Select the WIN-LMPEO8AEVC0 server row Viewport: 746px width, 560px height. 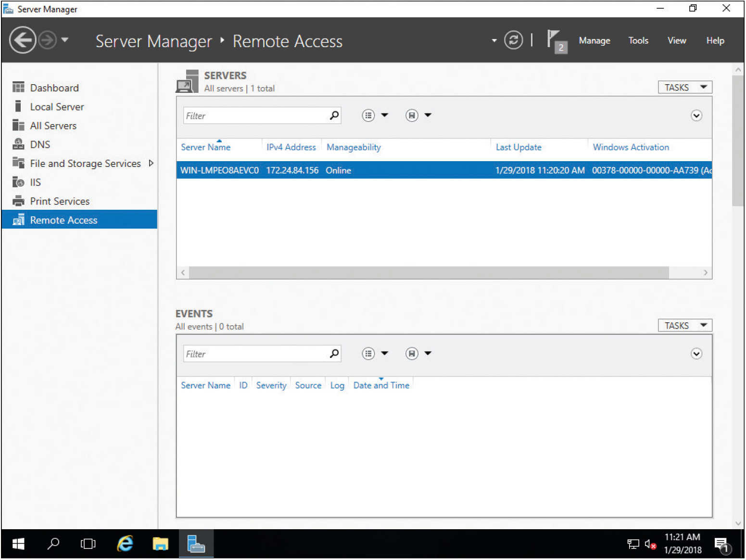click(444, 170)
